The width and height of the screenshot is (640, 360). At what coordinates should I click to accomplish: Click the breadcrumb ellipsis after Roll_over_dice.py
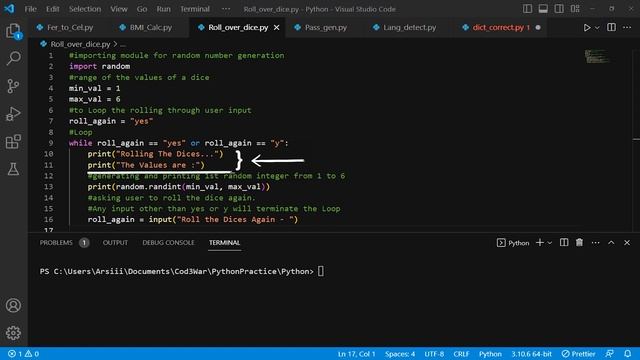click(x=123, y=44)
